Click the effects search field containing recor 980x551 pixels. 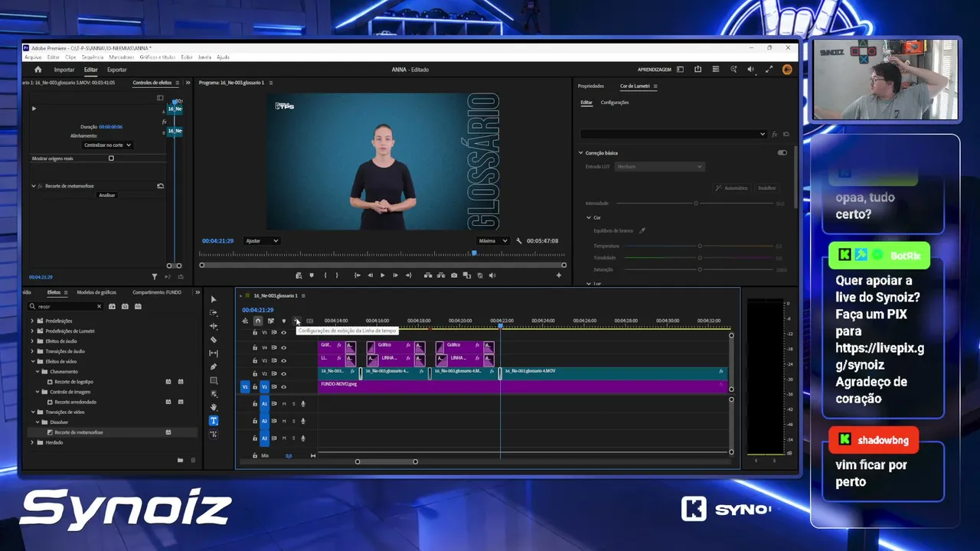click(65, 306)
